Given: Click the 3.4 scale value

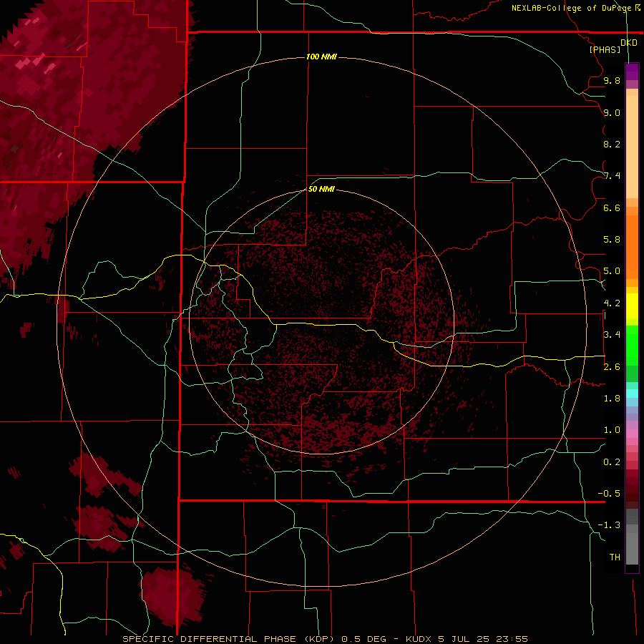Looking at the screenshot, I should coord(612,335).
